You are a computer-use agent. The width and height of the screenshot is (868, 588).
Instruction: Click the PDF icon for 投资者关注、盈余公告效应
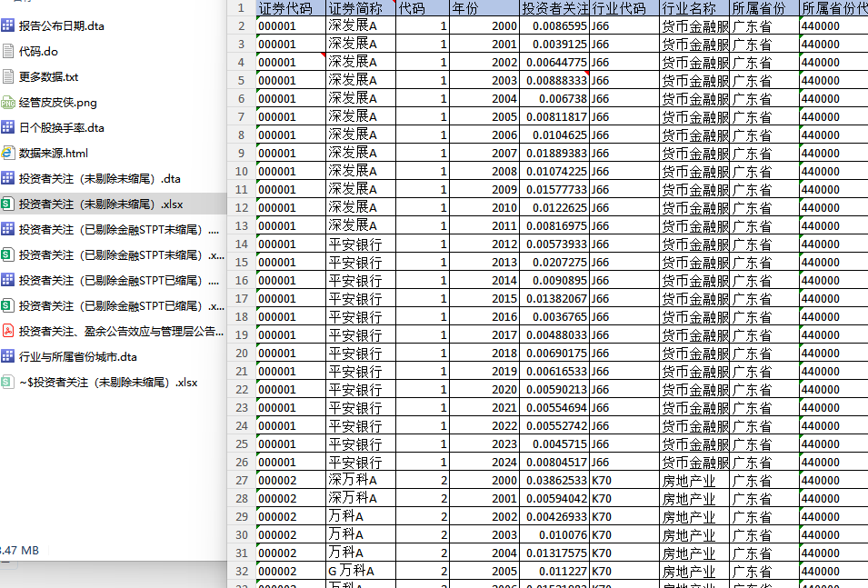8,332
